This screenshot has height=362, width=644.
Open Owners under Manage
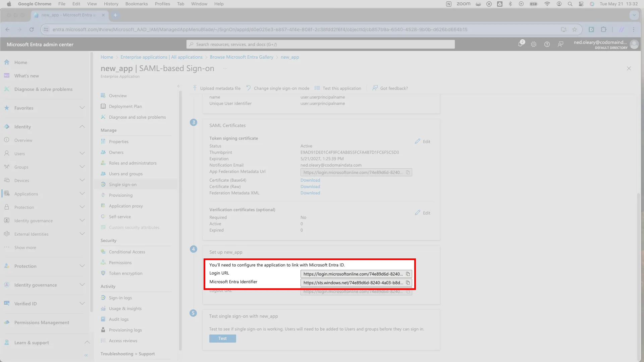[116, 152]
